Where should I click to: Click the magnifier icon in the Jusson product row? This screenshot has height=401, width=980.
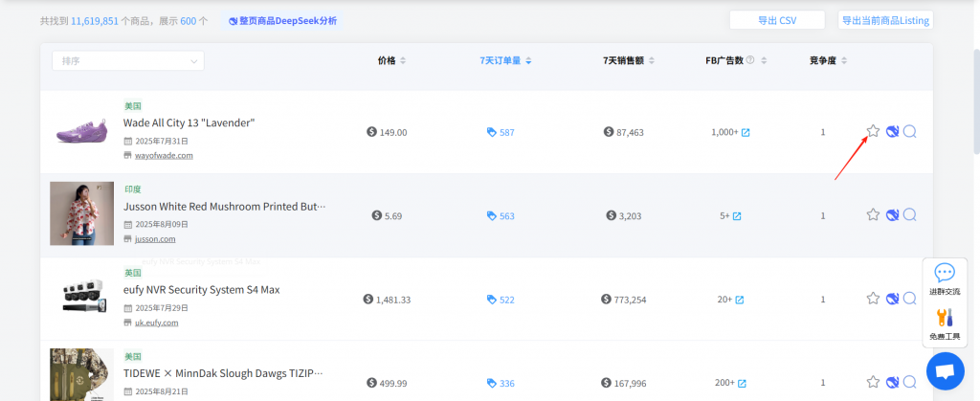pos(910,215)
